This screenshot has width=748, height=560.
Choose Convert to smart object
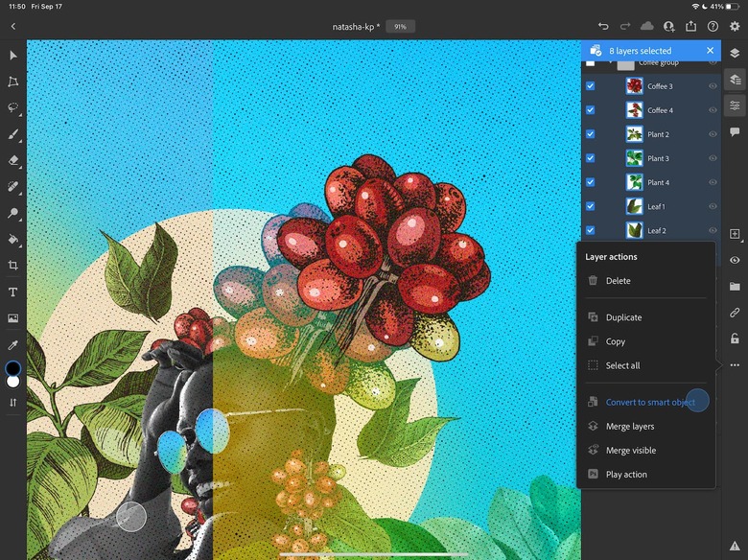click(650, 403)
